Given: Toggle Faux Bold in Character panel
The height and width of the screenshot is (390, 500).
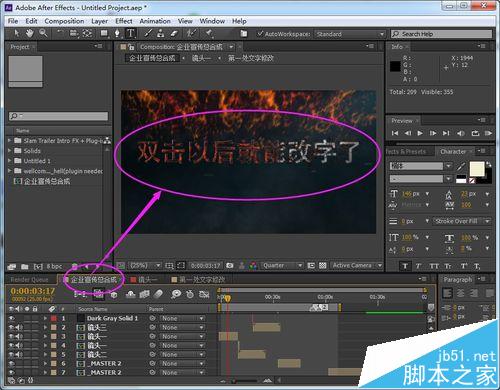Looking at the screenshot, I should click(x=405, y=266).
